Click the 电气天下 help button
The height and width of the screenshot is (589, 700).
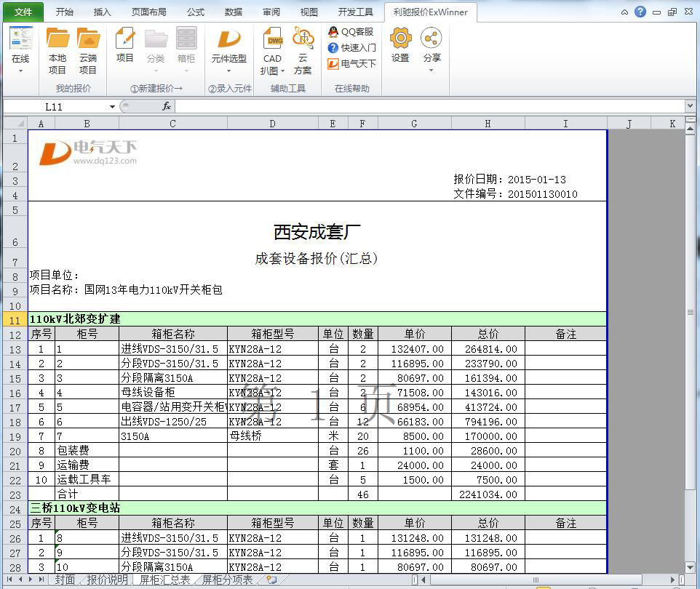(x=352, y=63)
